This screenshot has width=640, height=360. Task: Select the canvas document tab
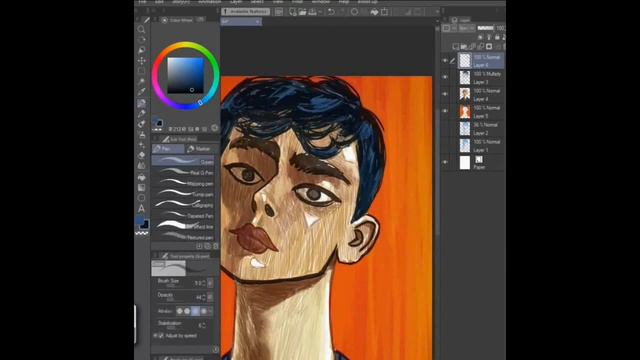241,22
